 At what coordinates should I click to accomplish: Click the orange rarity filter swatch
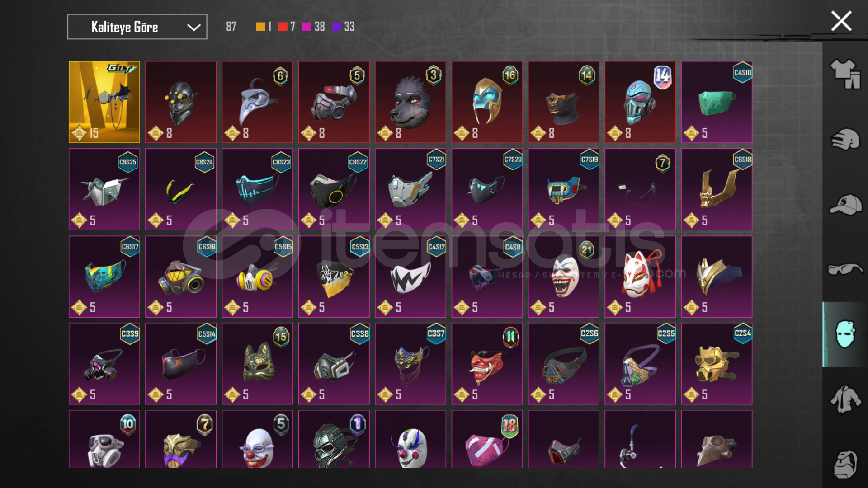tap(260, 27)
